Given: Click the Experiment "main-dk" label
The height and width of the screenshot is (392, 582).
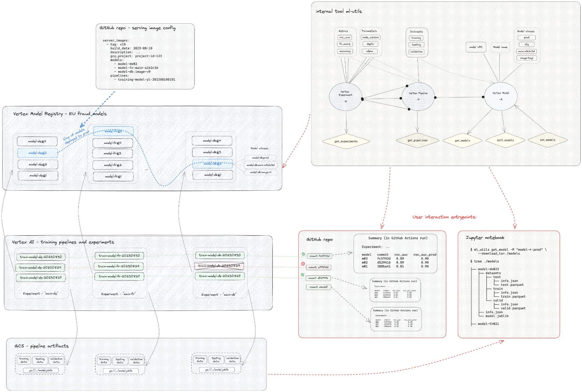Looking at the screenshot, I should (219, 295).
